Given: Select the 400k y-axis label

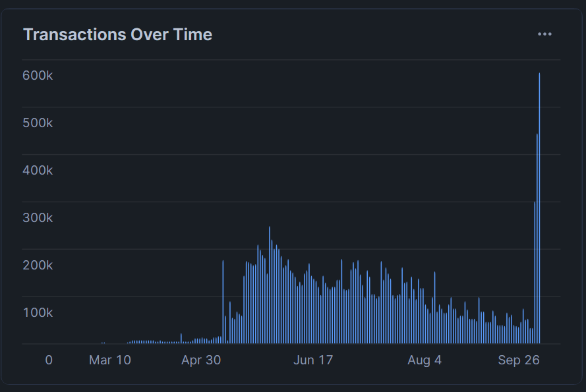Looking at the screenshot, I should pyautogui.click(x=38, y=171).
